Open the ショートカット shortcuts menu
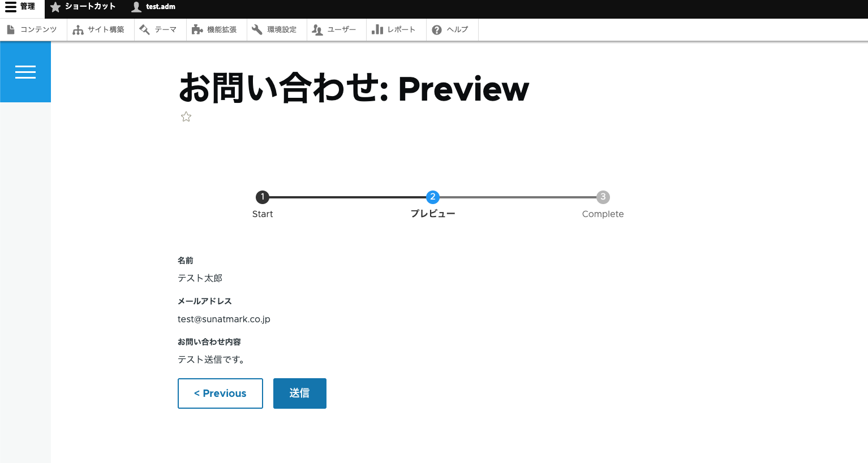868x463 pixels. click(83, 7)
